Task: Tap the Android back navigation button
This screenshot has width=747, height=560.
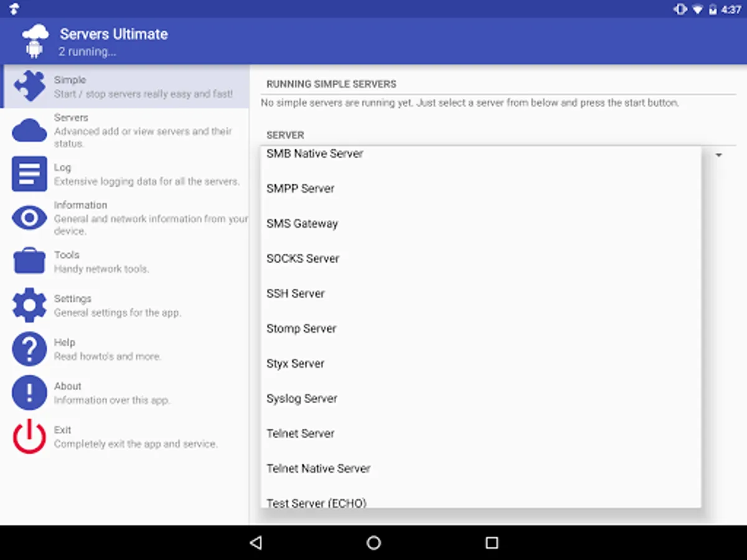Action: [x=255, y=543]
